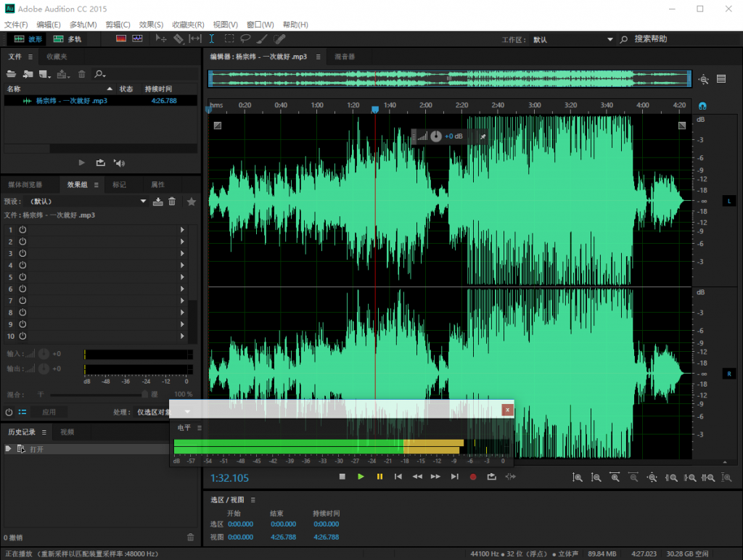Click the skip selection icon in transport
Screen dimensions: 743x560
(510, 477)
